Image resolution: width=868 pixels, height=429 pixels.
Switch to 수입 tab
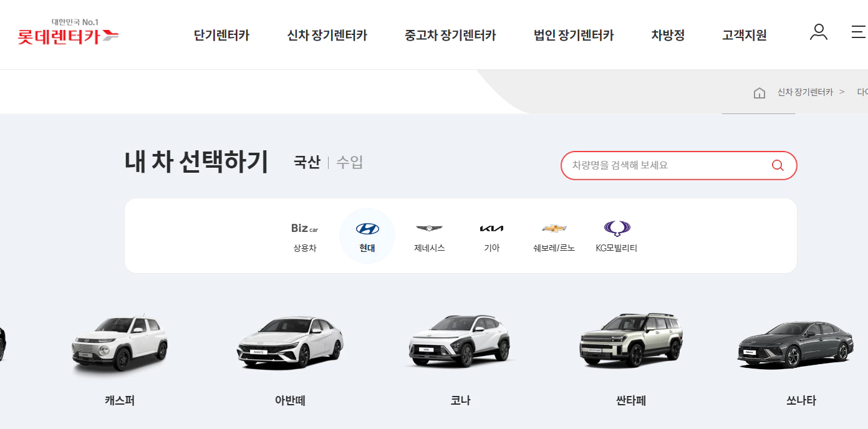tap(349, 163)
